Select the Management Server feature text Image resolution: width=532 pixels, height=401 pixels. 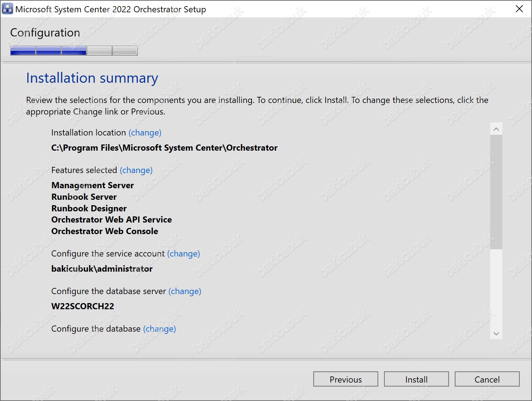pos(92,185)
